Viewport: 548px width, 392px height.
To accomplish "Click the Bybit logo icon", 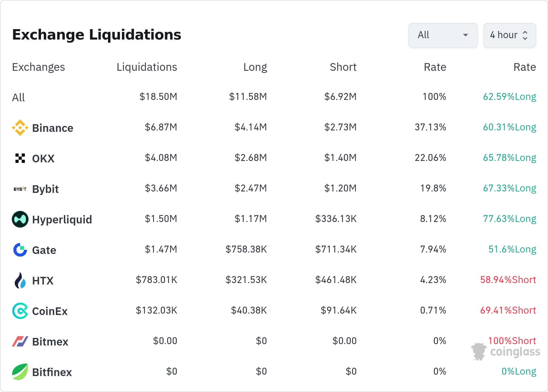I will click(x=20, y=189).
